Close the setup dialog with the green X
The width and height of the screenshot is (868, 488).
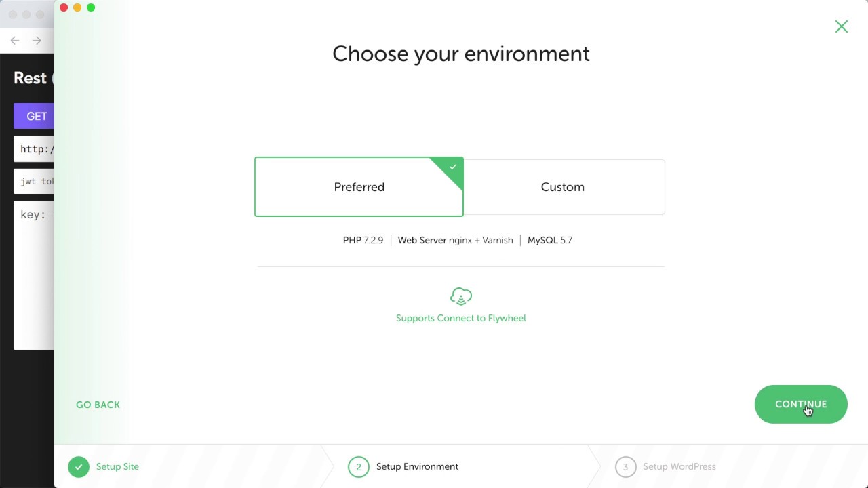(842, 26)
